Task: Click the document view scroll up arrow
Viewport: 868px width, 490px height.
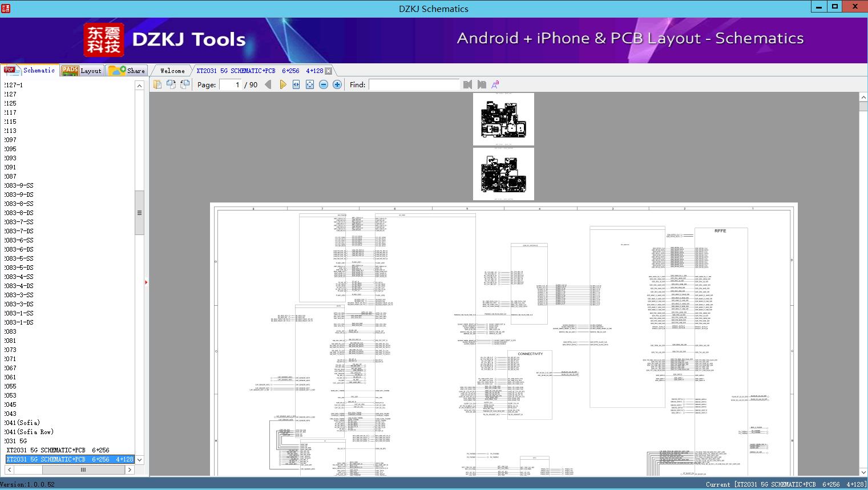Action: coord(863,98)
